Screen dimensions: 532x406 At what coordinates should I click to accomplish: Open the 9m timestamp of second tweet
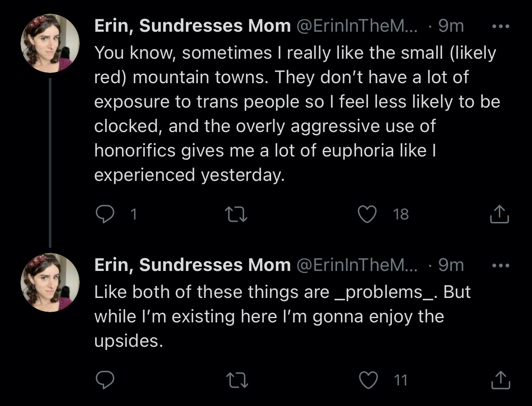click(x=451, y=266)
